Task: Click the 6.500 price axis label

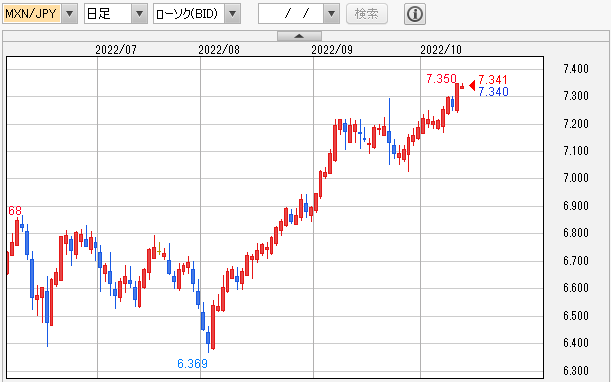Action: [576, 315]
